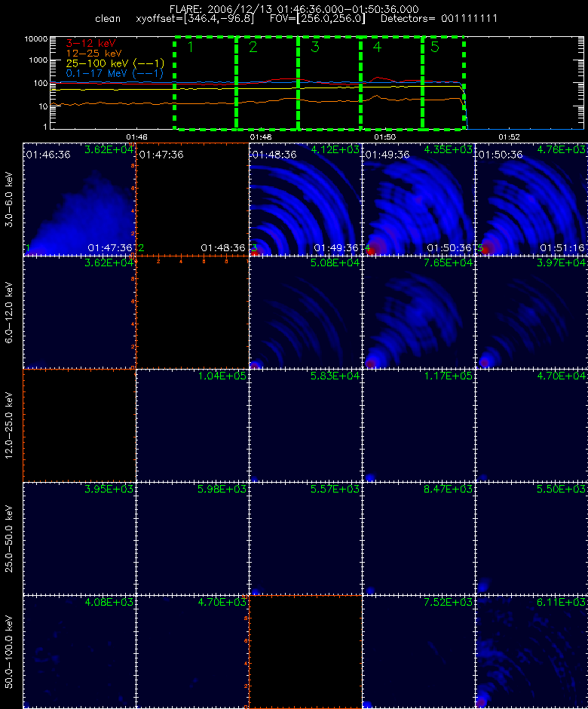Viewport: 588px width, 709px height.
Task: Click the '8.47E+03' peak value
Action: (448, 489)
